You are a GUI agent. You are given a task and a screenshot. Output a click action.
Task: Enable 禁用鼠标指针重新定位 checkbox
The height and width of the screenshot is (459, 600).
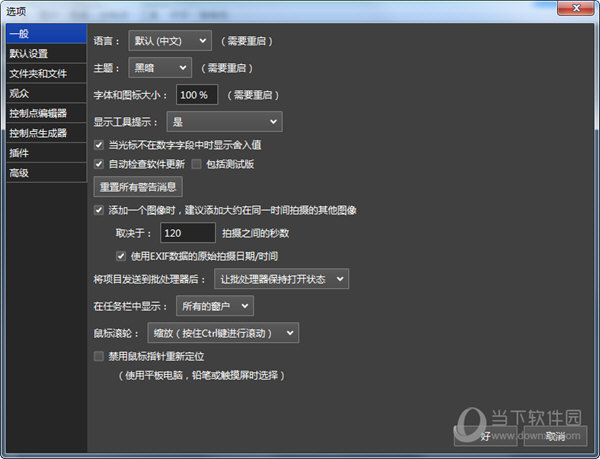(x=99, y=356)
